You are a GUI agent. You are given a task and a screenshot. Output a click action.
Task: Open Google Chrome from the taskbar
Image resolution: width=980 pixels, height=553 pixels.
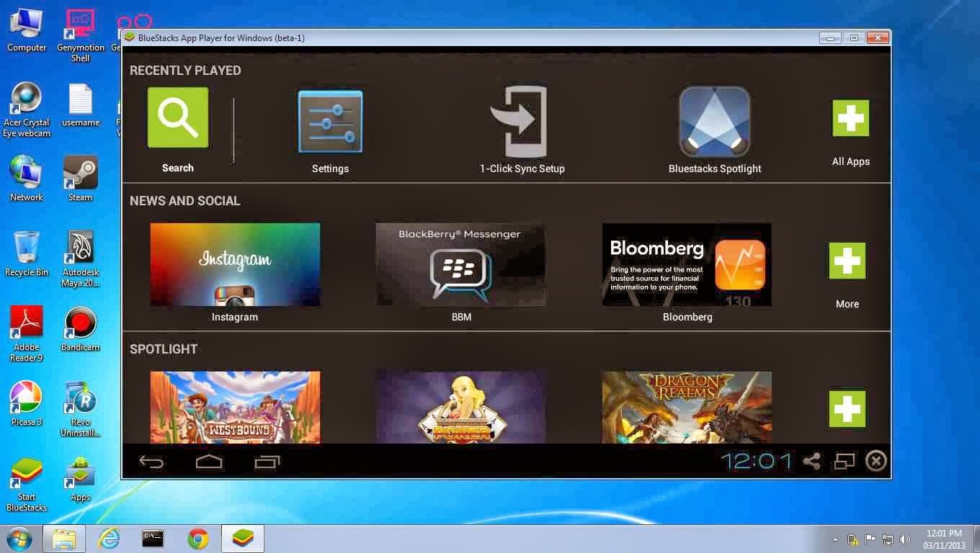(x=198, y=539)
